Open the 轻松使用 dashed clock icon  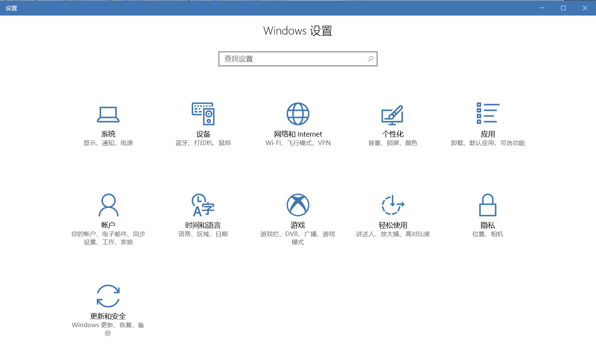393,205
